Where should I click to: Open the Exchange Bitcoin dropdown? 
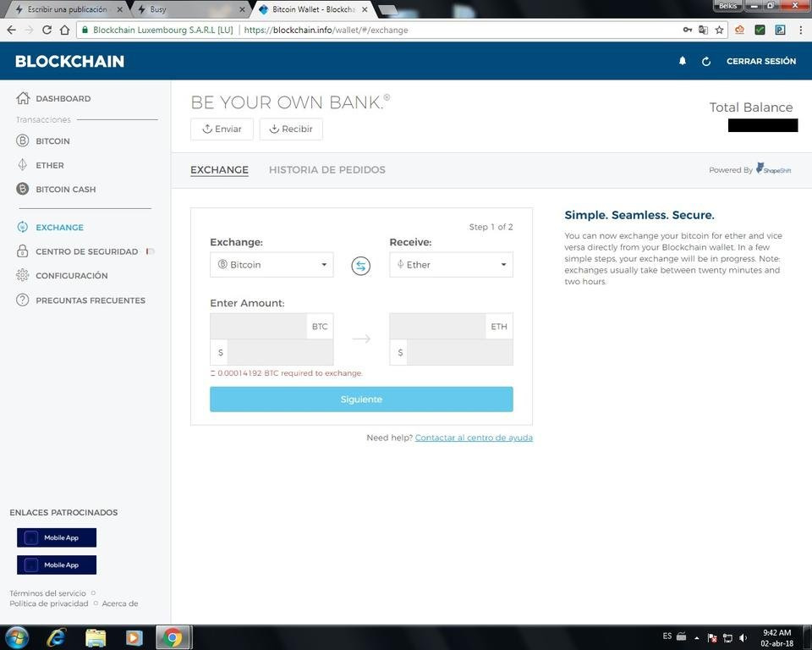(x=272, y=264)
